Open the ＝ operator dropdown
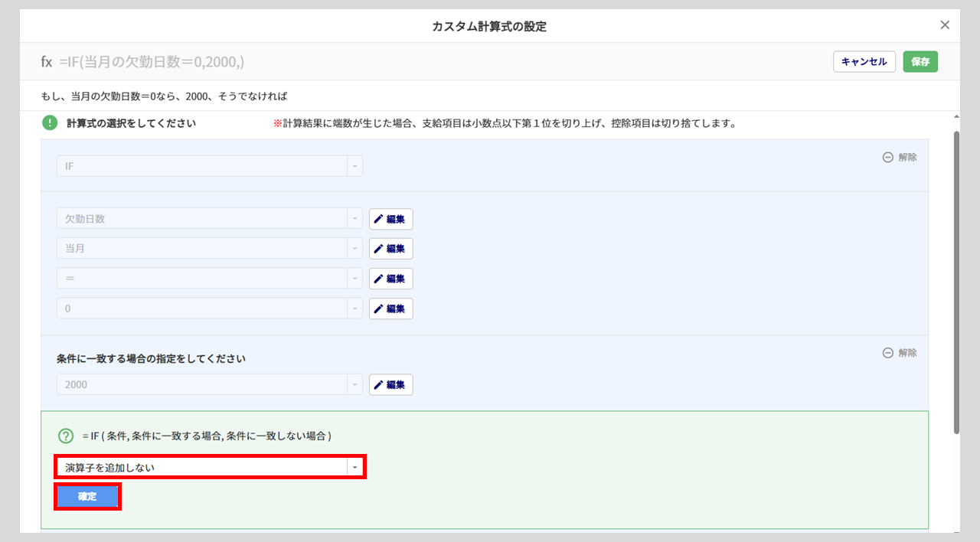This screenshot has width=980, height=542. (x=210, y=279)
